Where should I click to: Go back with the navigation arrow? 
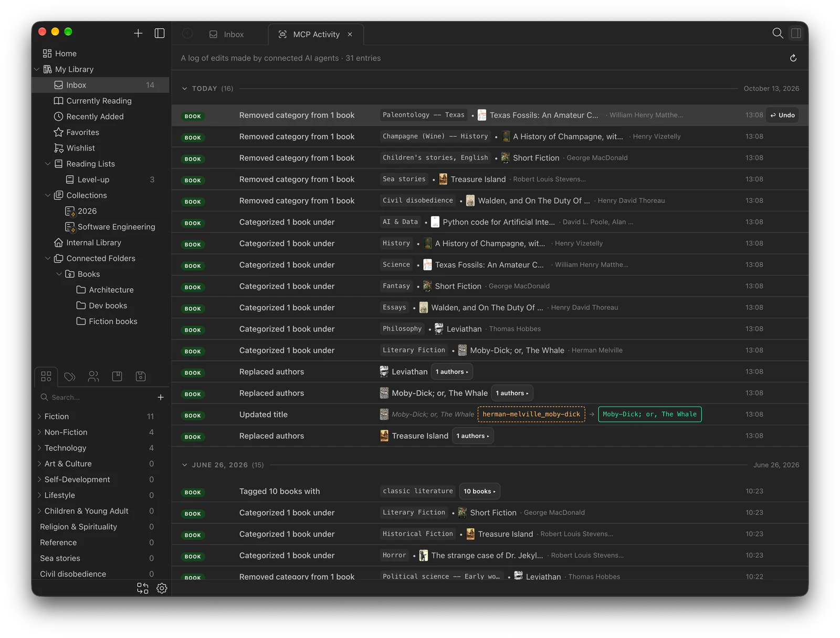tap(187, 34)
